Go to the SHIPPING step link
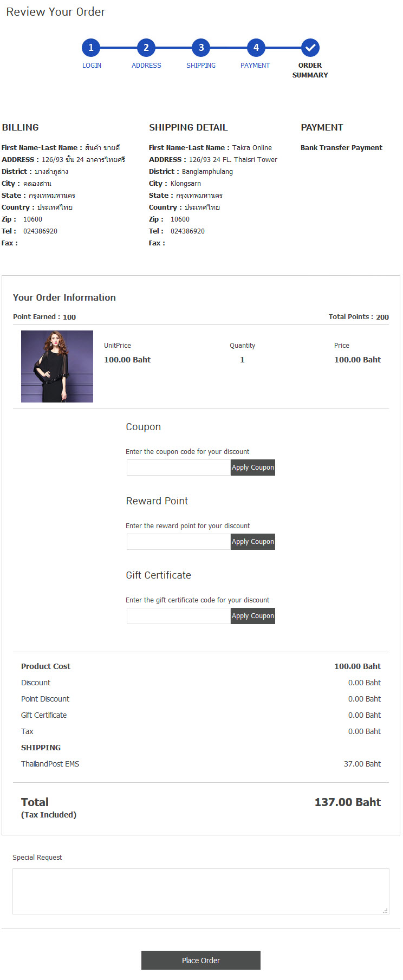This screenshot has height=980, width=403. (x=201, y=66)
